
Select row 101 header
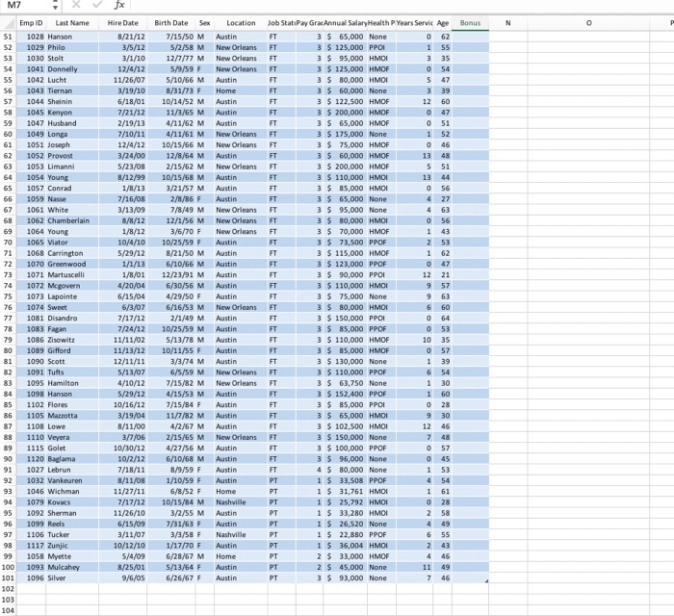point(8,578)
